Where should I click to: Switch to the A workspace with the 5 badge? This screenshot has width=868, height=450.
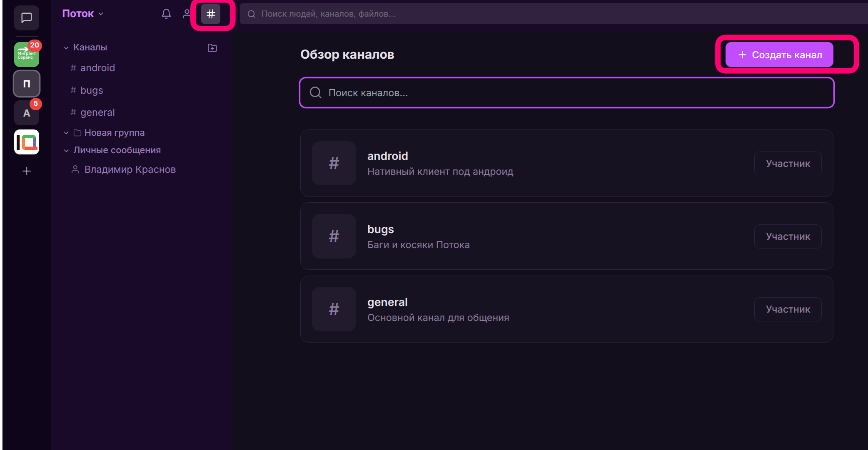tap(27, 113)
